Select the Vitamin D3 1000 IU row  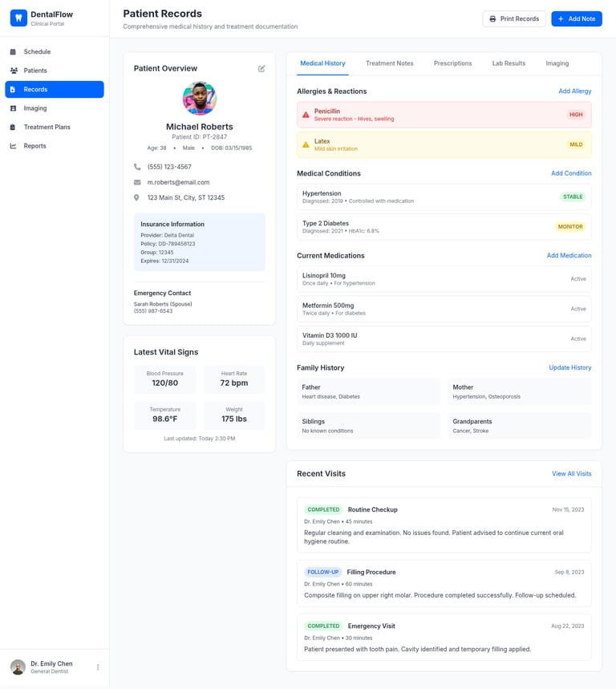pyautogui.click(x=444, y=338)
